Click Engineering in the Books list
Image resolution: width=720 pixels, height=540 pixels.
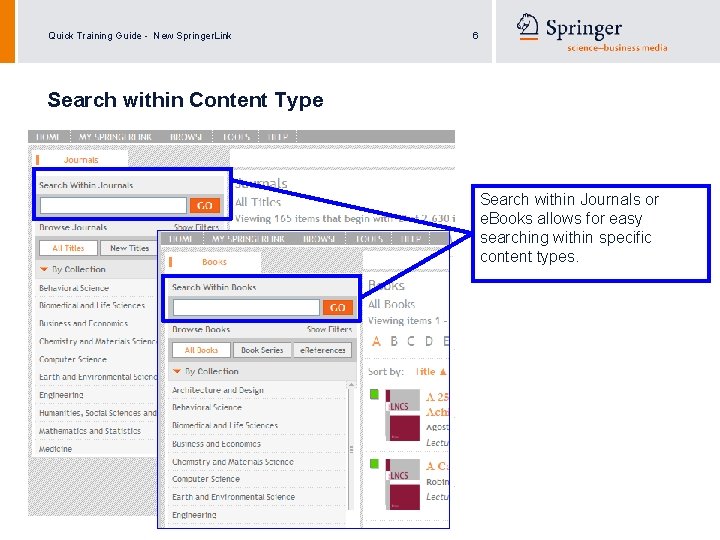[194, 515]
